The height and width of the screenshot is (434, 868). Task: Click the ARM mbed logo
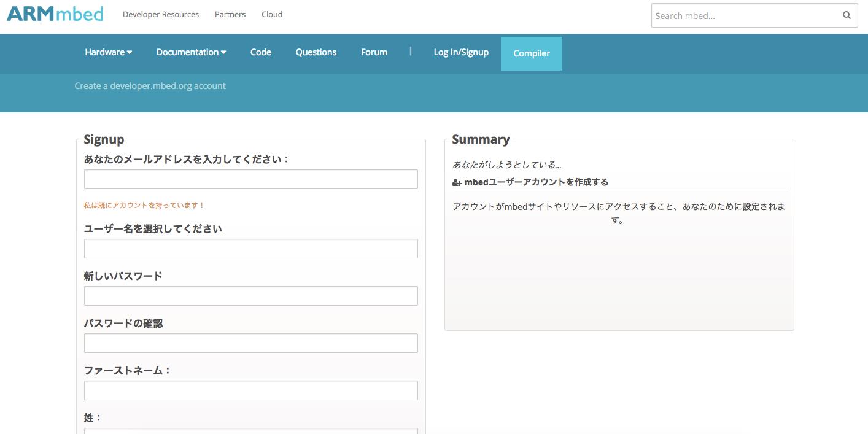pos(55,13)
